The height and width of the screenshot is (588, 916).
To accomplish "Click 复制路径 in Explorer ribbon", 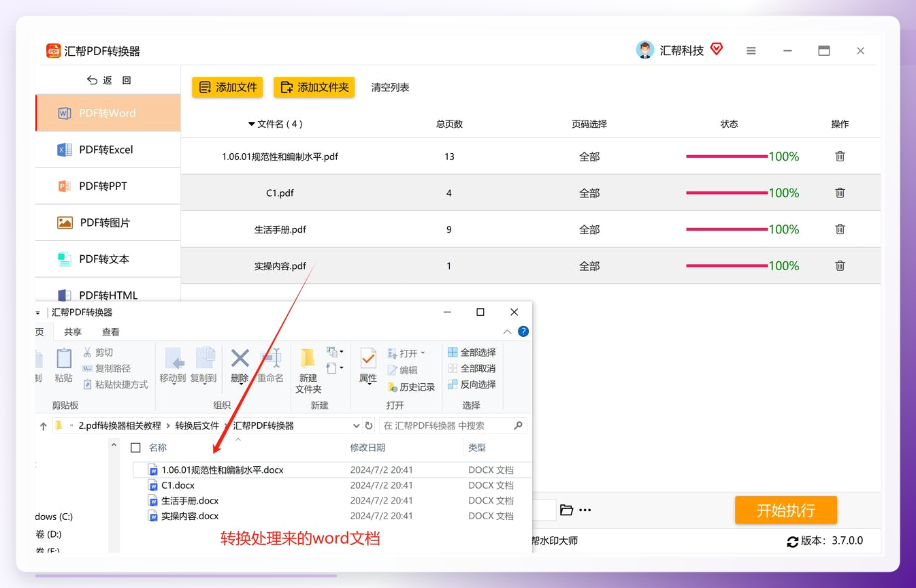I will pyautogui.click(x=106, y=368).
